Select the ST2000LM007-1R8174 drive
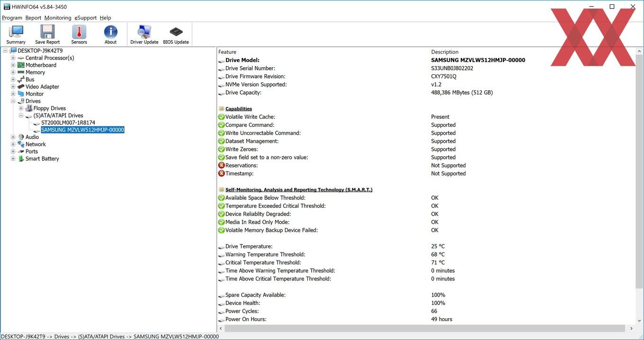Viewport: 644px width, 340px height. coord(68,122)
